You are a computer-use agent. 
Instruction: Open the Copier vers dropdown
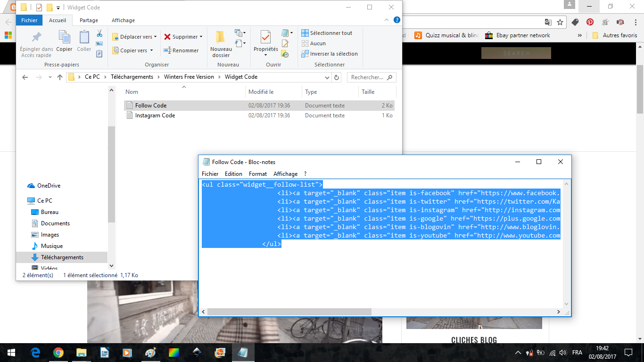133,50
